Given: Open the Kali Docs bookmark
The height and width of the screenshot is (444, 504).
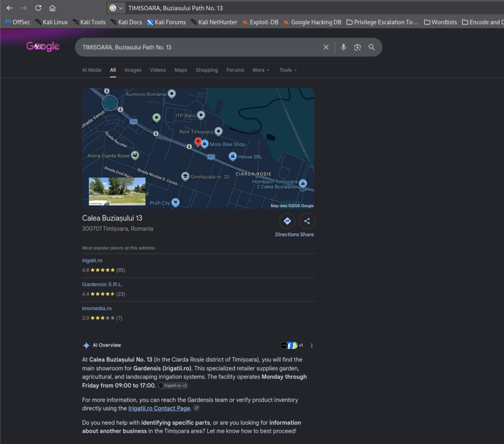Looking at the screenshot, I should (127, 22).
